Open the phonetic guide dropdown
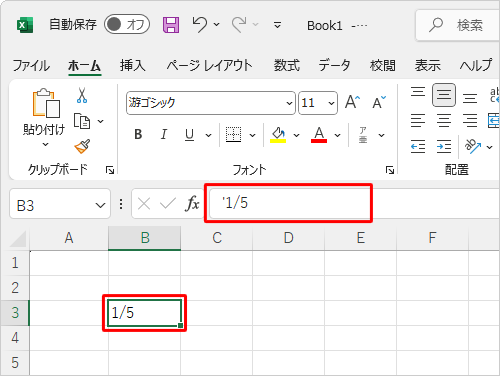The width and height of the screenshot is (500, 376). (381, 135)
